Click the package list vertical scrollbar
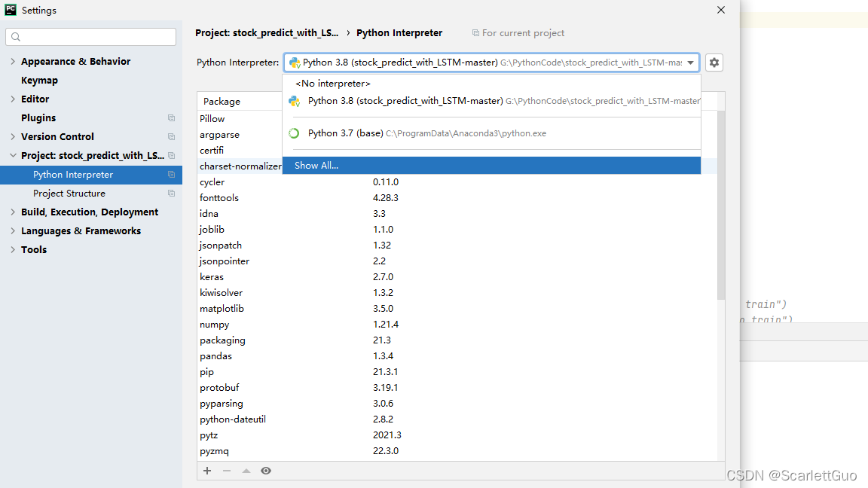This screenshot has height=488, width=868. pyautogui.click(x=721, y=205)
